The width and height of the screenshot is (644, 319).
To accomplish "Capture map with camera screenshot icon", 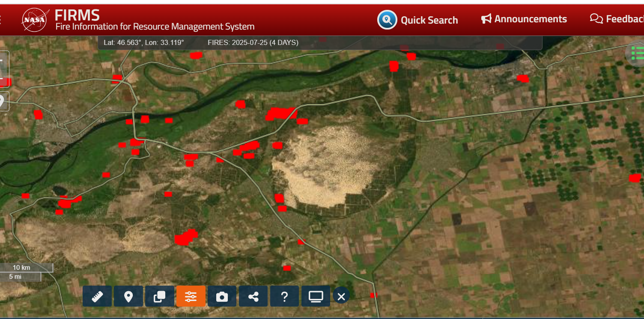I will pos(222,296).
